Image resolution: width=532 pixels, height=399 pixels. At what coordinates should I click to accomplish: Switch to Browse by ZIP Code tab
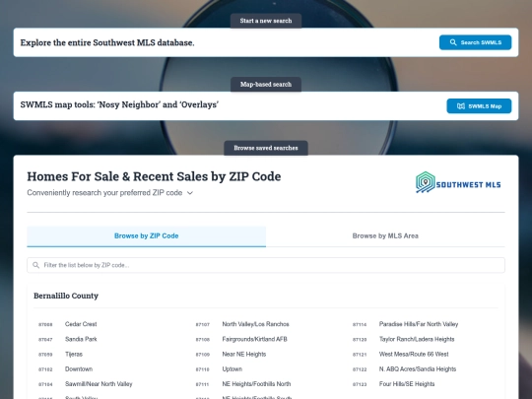pyautogui.click(x=146, y=236)
